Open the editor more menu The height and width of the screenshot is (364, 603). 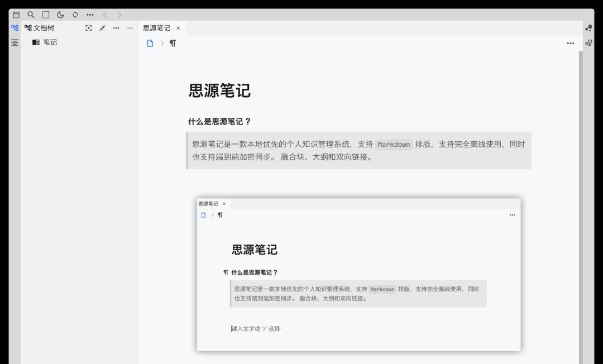(570, 44)
